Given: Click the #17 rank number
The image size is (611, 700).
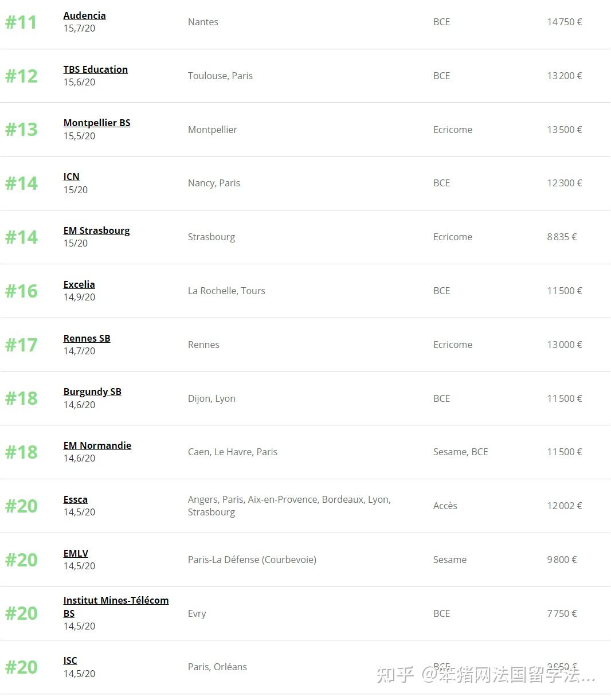Looking at the screenshot, I should 21,345.
